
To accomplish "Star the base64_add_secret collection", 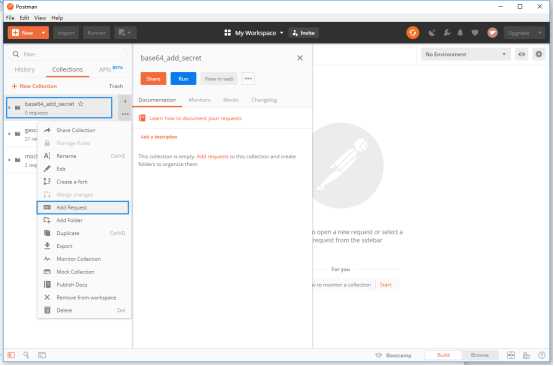I will [x=81, y=104].
